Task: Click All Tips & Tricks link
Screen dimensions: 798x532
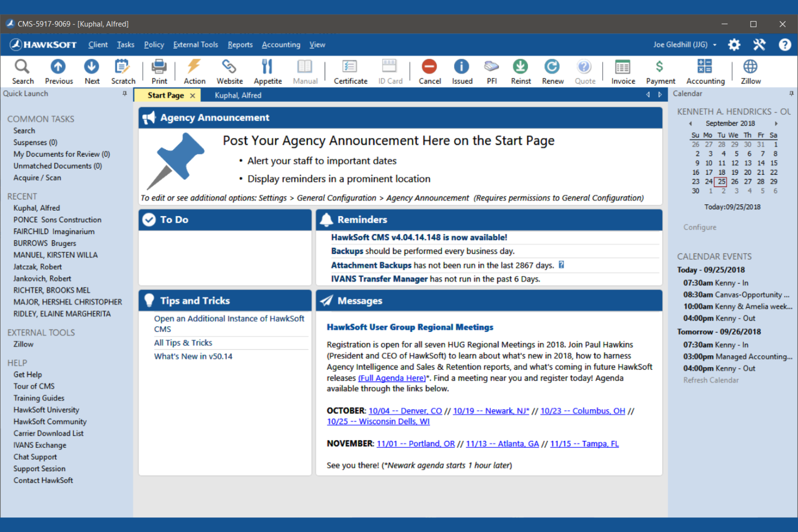Action: (183, 343)
